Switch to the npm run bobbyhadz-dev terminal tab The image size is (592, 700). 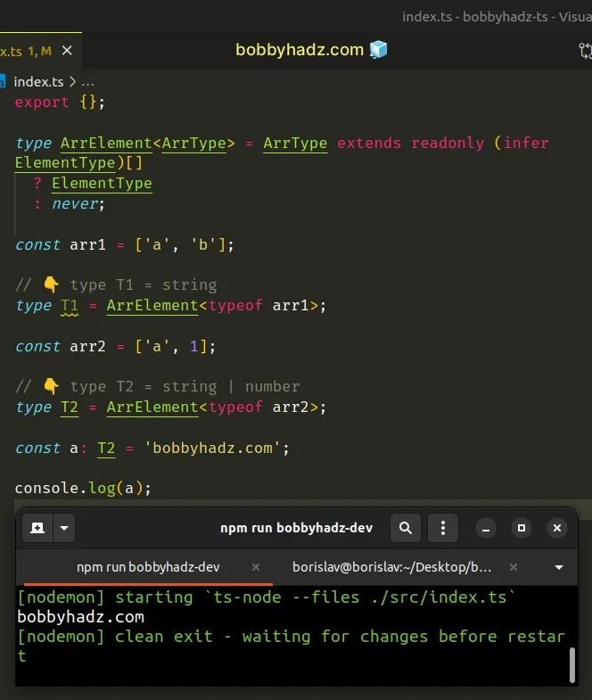point(148,567)
